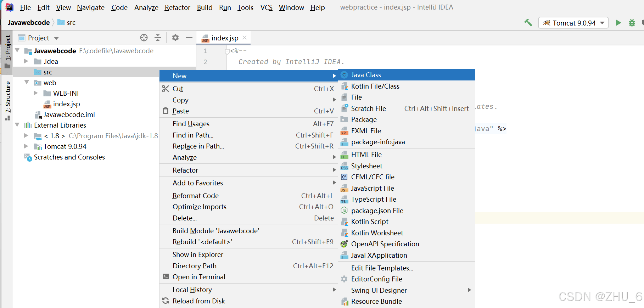This screenshot has width=644, height=308.
Task: Choose package-info.java in New submenu
Action: [407, 142]
